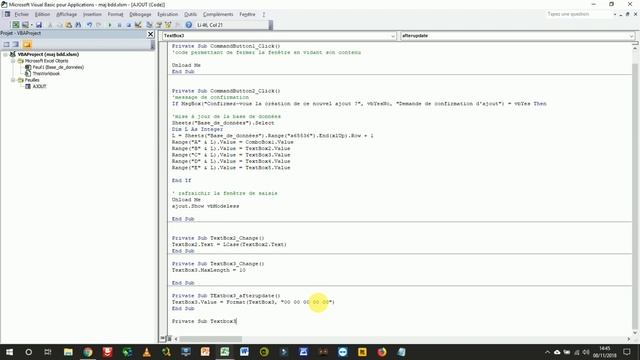Image resolution: width=640 pixels, height=360 pixels.
Task: Open the Properties Window toolbar icon
Action: coord(159,25)
